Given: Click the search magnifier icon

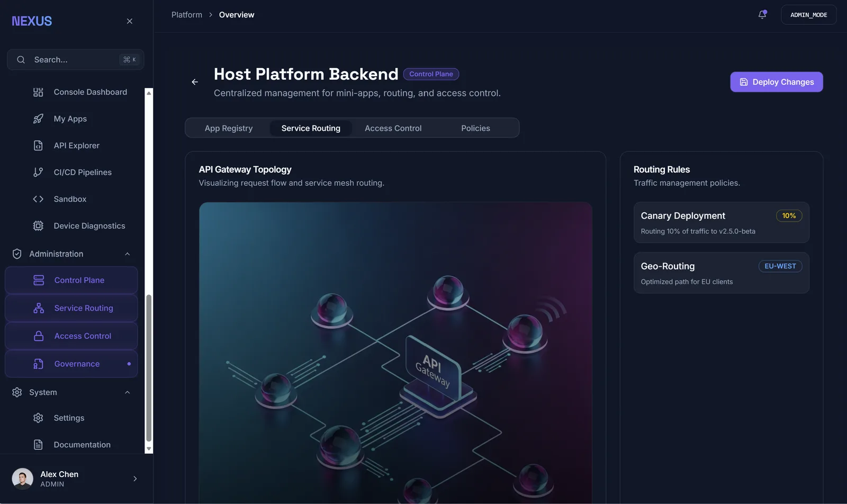Looking at the screenshot, I should click(21, 60).
